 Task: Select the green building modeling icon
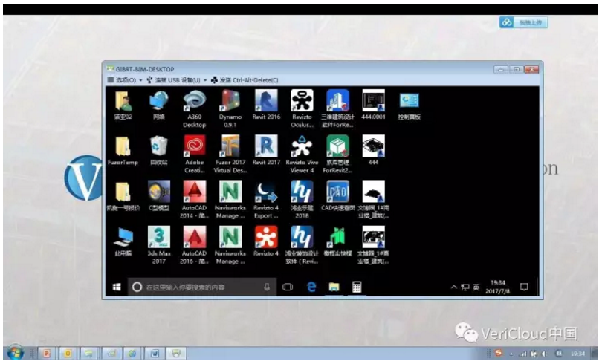point(338,241)
